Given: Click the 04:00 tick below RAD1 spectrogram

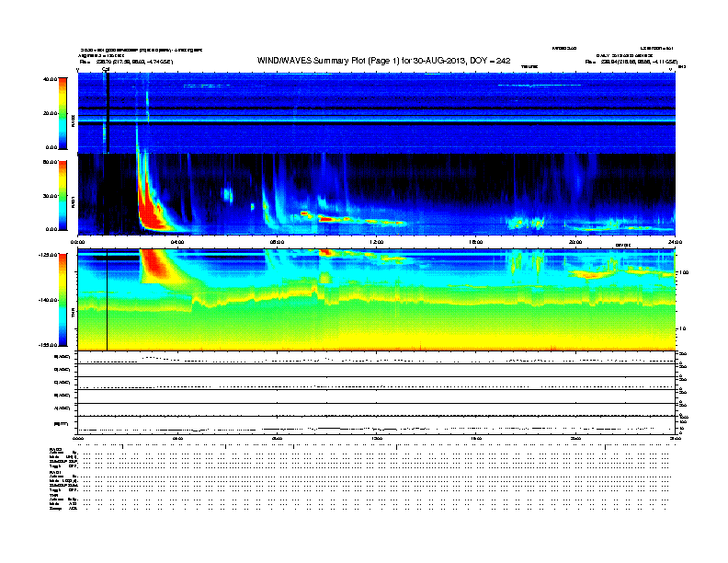Looking at the screenshot, I should [177, 242].
